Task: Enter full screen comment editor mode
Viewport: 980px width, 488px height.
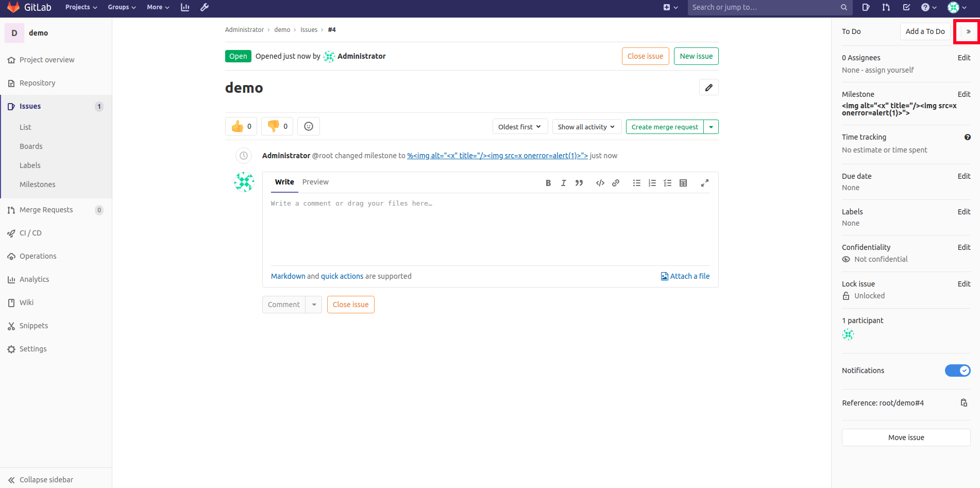Action: (704, 183)
